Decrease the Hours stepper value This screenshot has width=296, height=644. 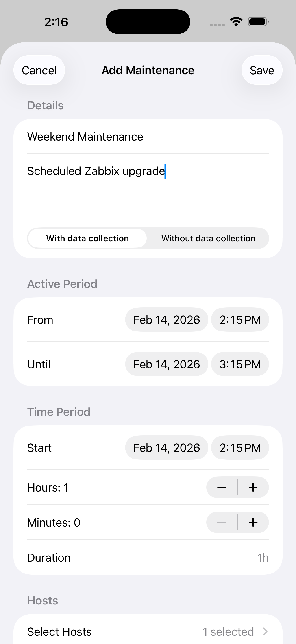tap(221, 487)
